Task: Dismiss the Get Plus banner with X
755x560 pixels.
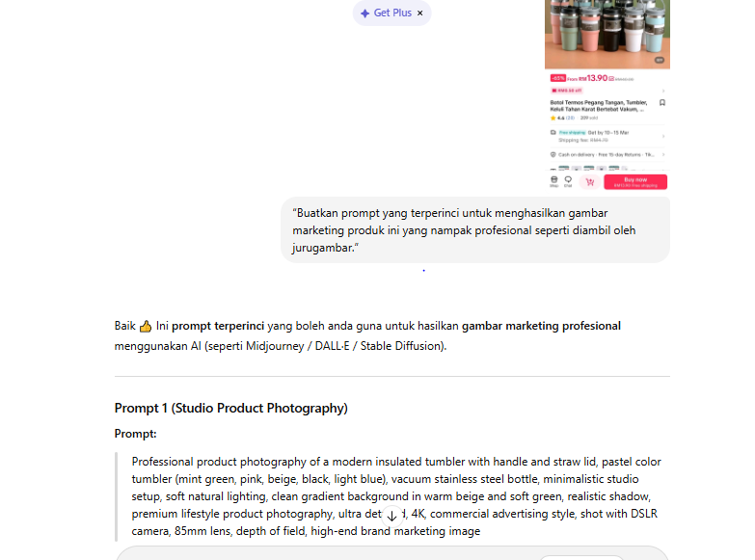Action: coord(419,13)
